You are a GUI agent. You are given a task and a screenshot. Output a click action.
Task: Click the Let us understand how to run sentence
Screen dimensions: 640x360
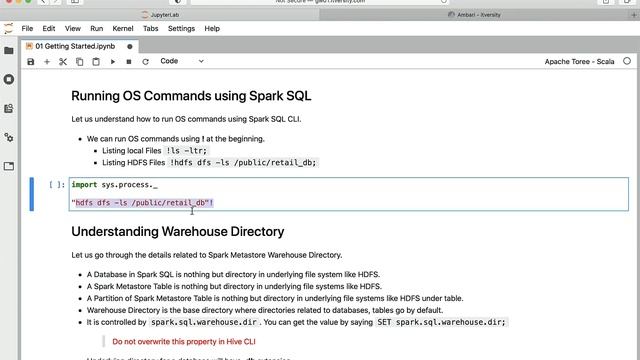pyautogui.click(x=186, y=119)
